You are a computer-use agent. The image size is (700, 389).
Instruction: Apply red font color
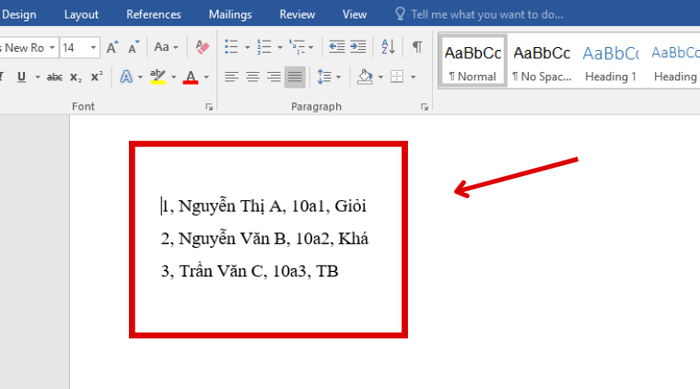[191, 77]
